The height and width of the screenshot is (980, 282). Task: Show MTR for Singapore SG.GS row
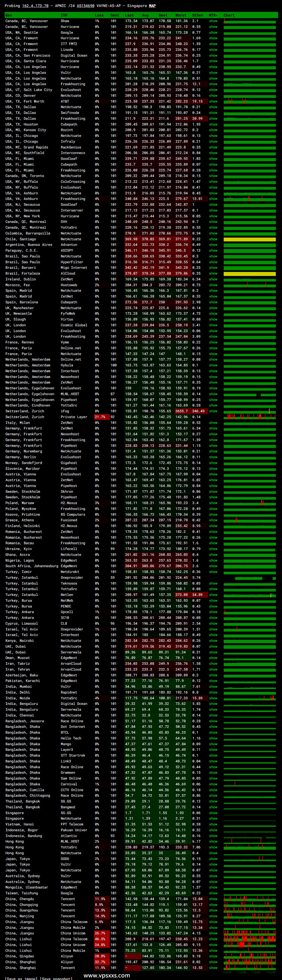[213, 813]
